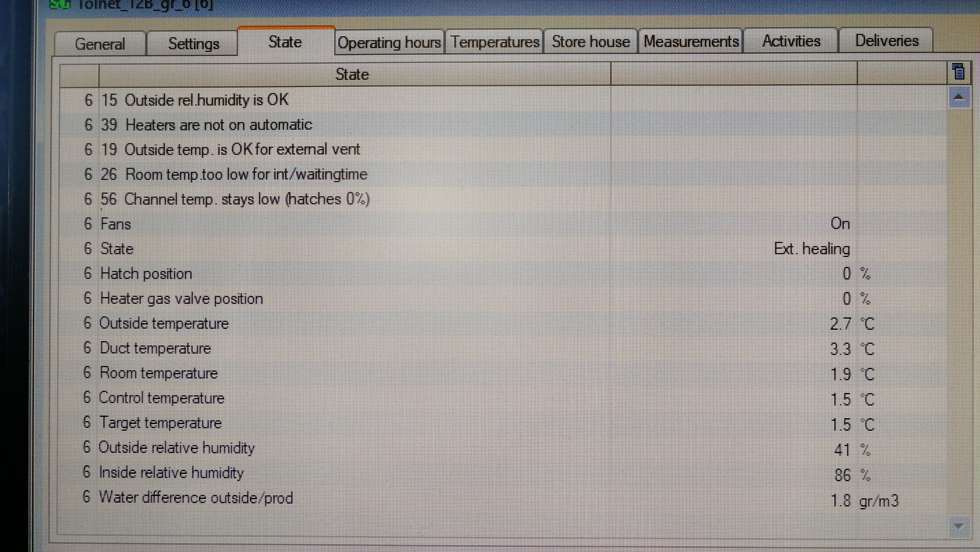The width and height of the screenshot is (980, 552).
Task: Click the Heater gas valve position row
Action: 181,299
